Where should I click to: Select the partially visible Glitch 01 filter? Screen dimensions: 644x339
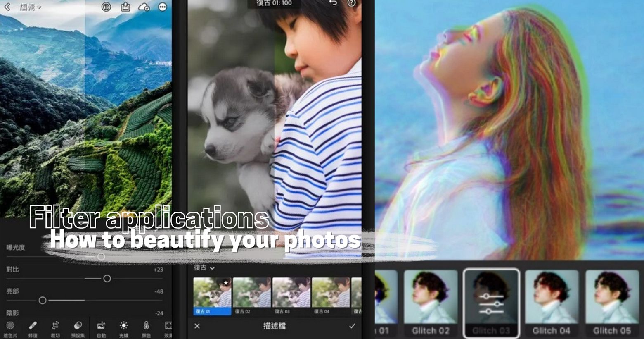click(386, 303)
